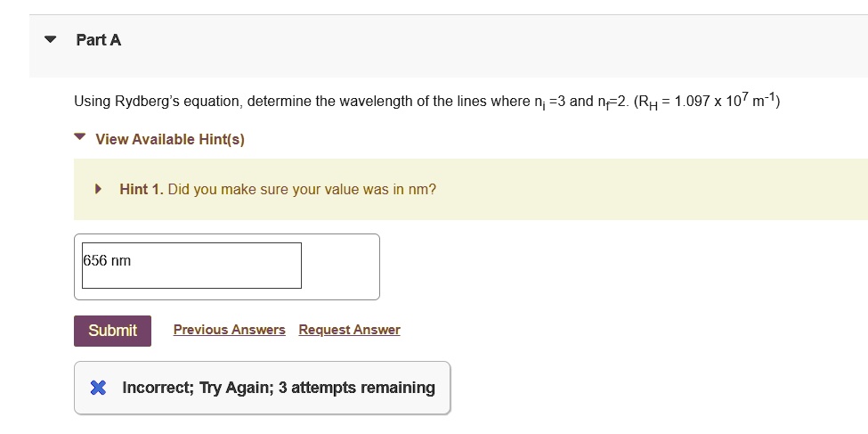The width and height of the screenshot is (868, 434).
Task: Focus the answer field containing 656 nm
Action: click(191, 266)
